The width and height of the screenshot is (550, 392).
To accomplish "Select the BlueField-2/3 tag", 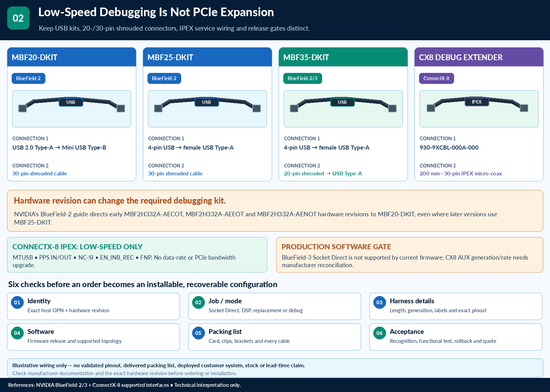I will coord(302,78).
